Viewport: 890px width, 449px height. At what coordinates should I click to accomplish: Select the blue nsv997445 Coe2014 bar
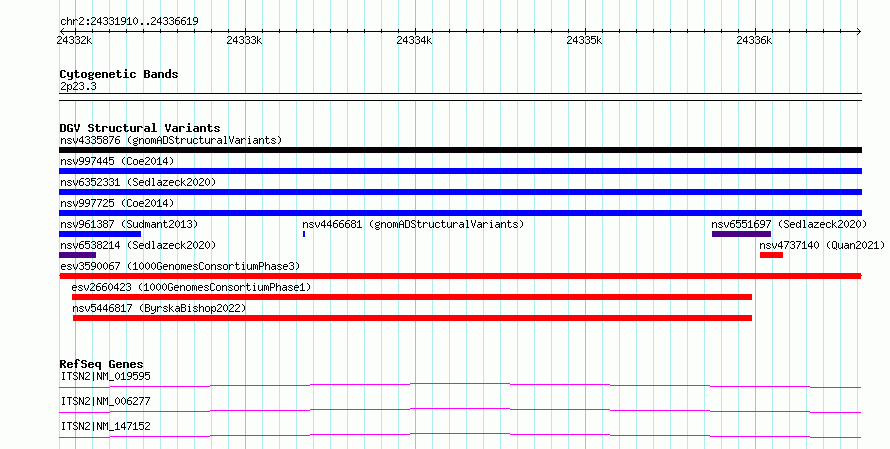coord(460,171)
